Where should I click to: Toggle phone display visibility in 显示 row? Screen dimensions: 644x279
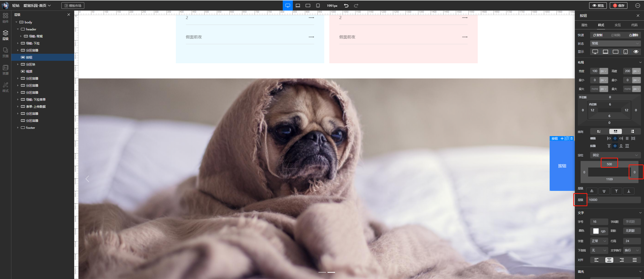pos(626,52)
